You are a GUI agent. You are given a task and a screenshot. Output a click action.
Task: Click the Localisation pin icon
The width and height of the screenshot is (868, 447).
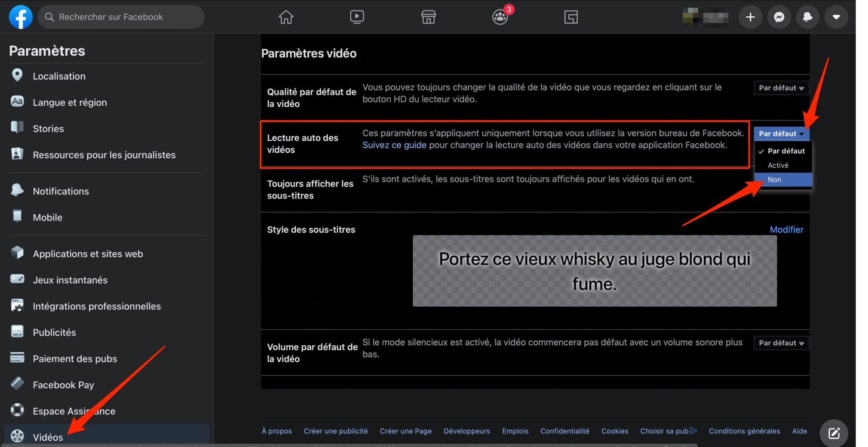pyautogui.click(x=17, y=75)
